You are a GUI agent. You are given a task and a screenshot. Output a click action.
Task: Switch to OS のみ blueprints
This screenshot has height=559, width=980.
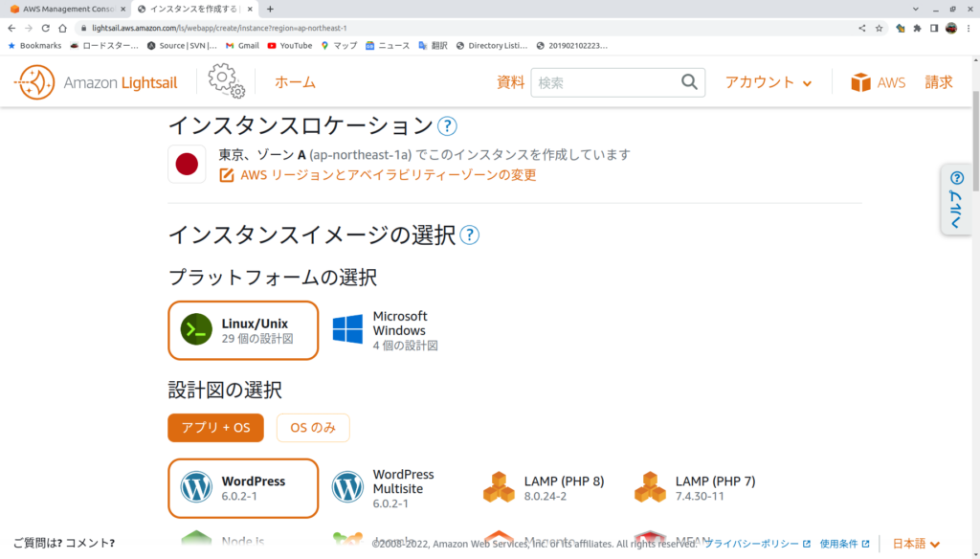(313, 428)
